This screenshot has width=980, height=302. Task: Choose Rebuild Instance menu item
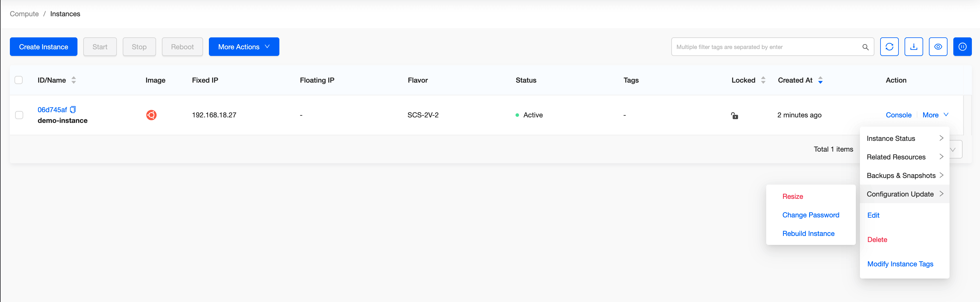808,234
